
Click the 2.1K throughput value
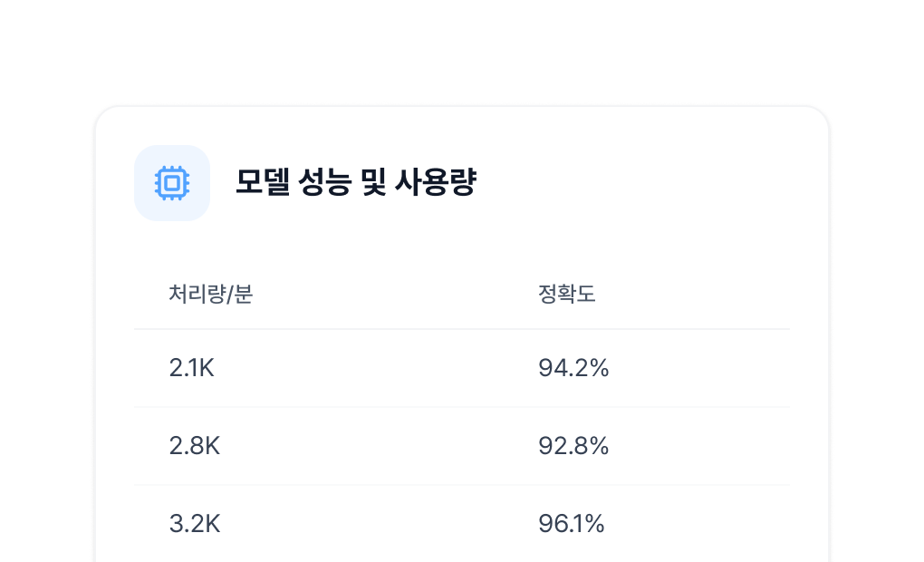tap(191, 368)
